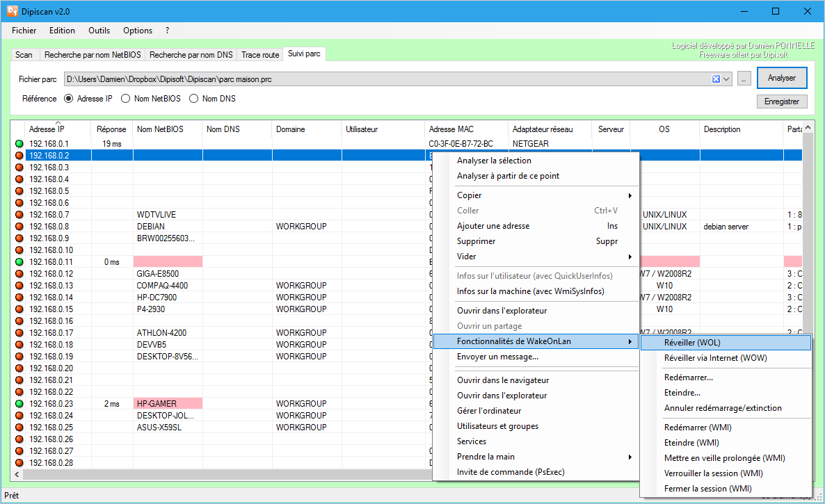Viewport: 825px width, 504px height.
Task: Sort by the Nom NetBIOS column header
Action: (x=160, y=129)
